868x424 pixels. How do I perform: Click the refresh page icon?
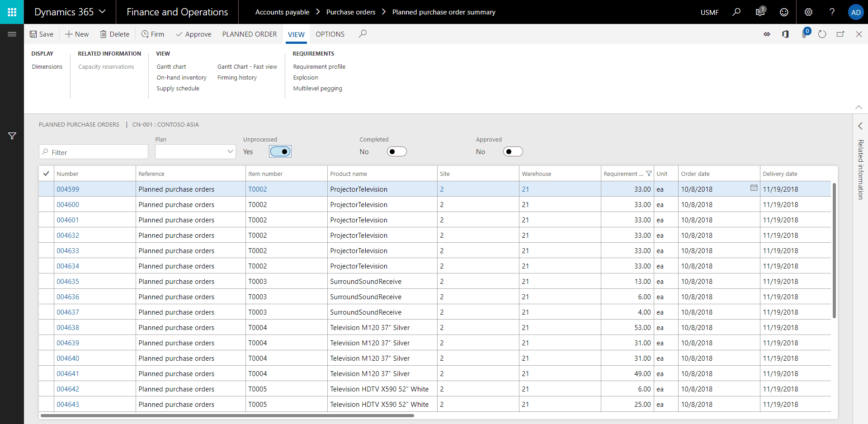tap(822, 34)
